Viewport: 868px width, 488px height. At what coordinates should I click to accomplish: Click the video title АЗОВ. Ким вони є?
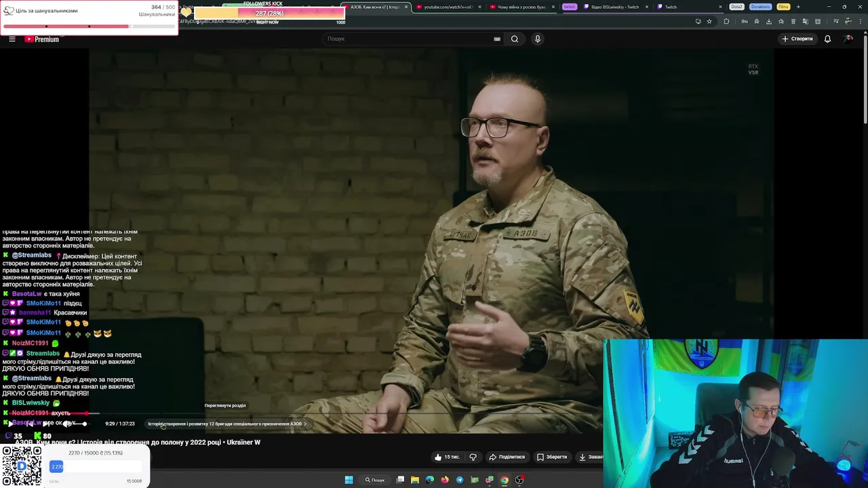coord(138,442)
